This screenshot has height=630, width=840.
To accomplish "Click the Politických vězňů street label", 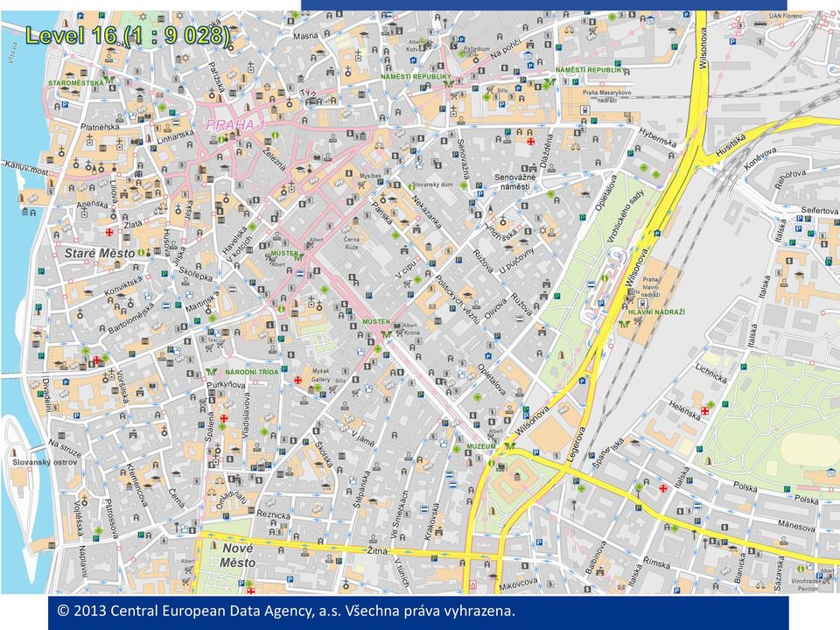I will [x=457, y=300].
